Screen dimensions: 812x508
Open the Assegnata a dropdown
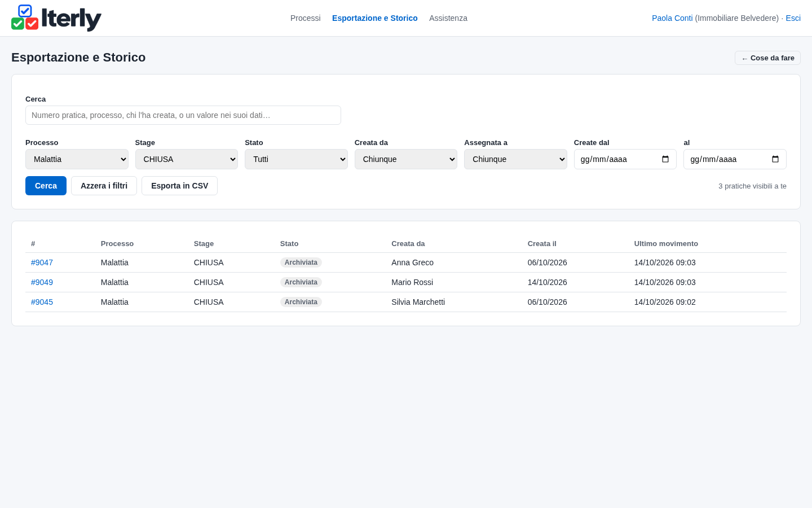point(515,159)
